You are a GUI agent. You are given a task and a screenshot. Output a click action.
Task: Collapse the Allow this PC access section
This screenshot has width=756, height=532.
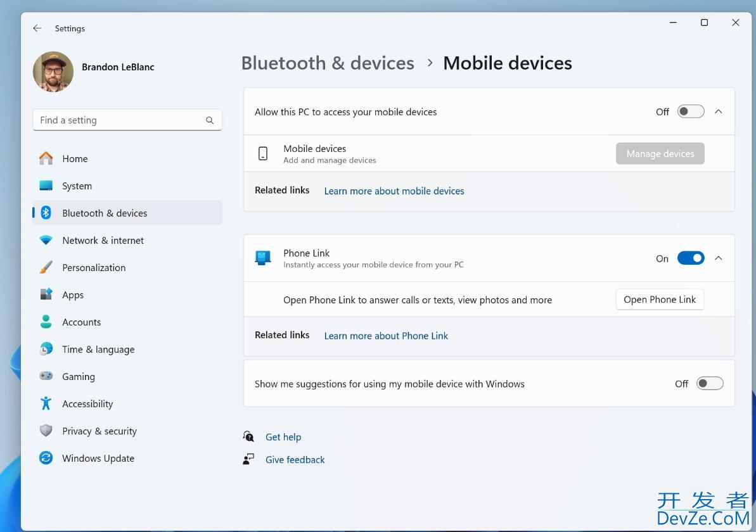pyautogui.click(x=719, y=112)
